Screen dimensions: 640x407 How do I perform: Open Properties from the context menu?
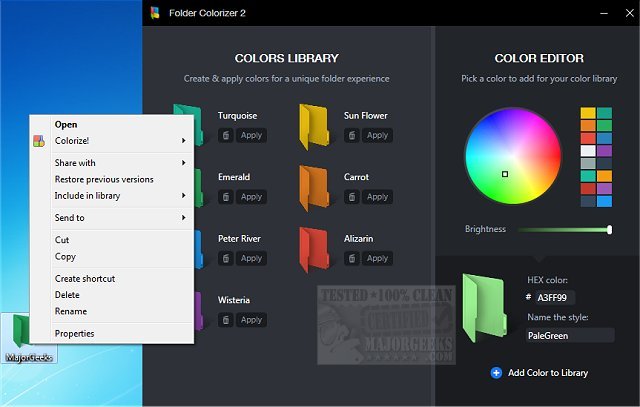pyautogui.click(x=74, y=334)
